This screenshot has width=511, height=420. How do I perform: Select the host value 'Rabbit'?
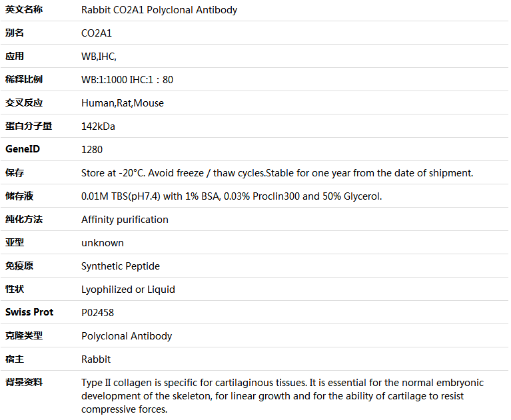(96, 359)
